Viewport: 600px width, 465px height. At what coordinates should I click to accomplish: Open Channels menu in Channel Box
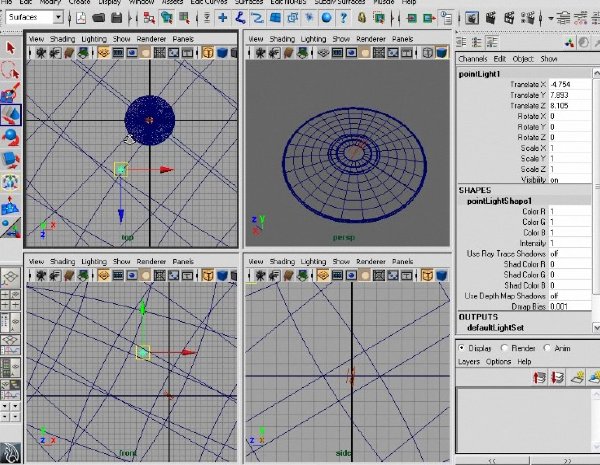tap(473, 59)
